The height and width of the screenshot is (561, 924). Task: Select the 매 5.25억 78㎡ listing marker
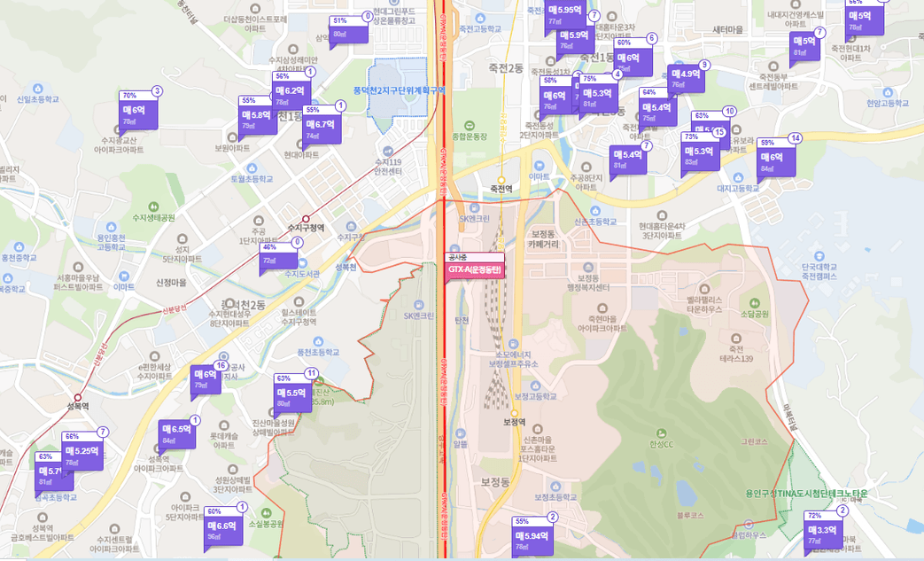coord(82,451)
